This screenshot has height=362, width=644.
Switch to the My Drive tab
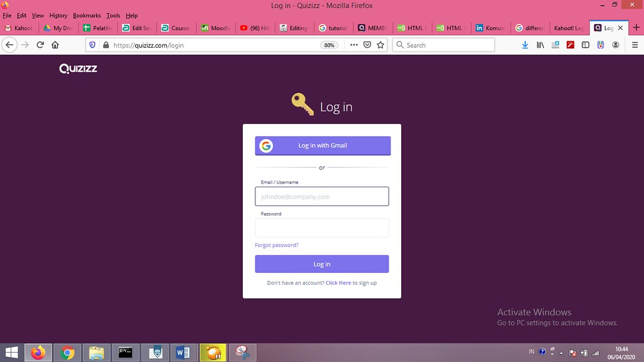pos(58,28)
